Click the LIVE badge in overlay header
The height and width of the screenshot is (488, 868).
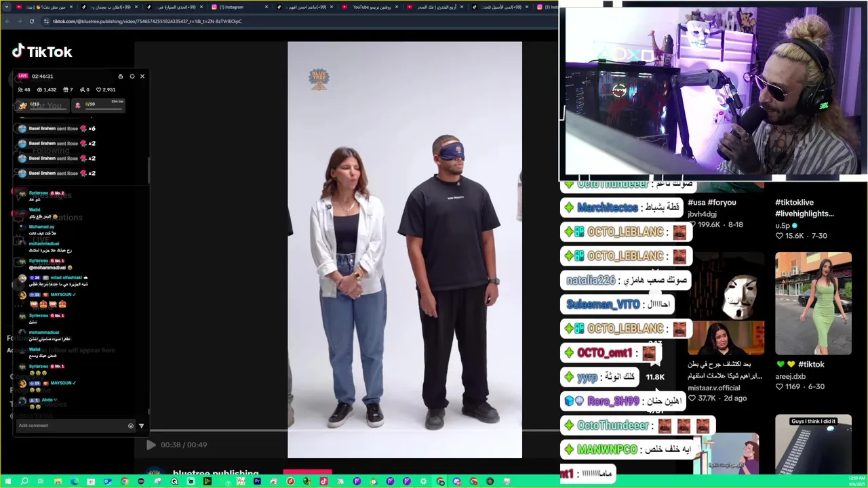point(23,76)
